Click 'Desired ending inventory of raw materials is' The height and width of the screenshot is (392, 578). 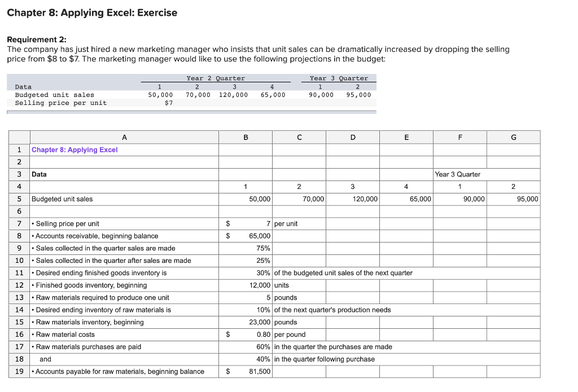[x=102, y=310]
